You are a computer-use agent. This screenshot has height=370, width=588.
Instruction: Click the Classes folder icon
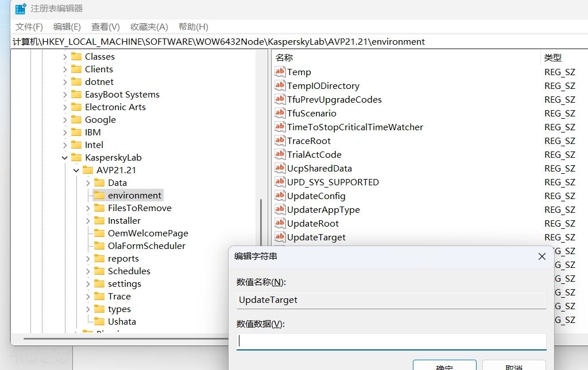pos(76,57)
